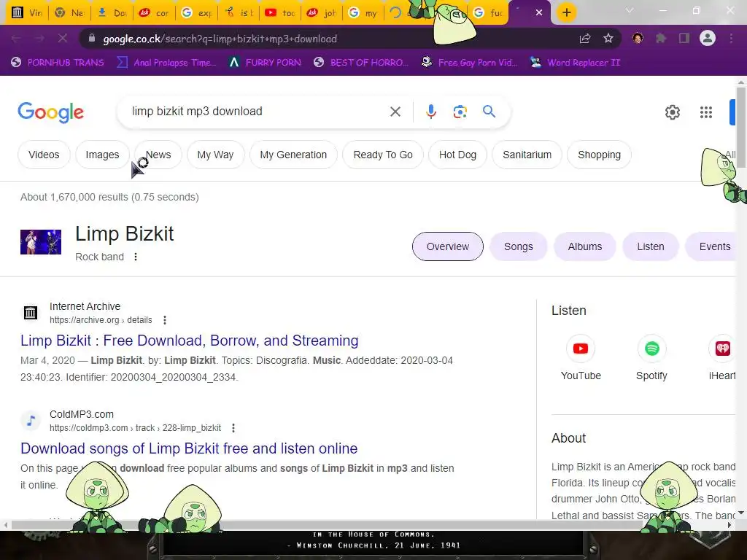Image resolution: width=747 pixels, height=560 pixels.
Task: Bookmark page with star icon
Action: (608, 39)
